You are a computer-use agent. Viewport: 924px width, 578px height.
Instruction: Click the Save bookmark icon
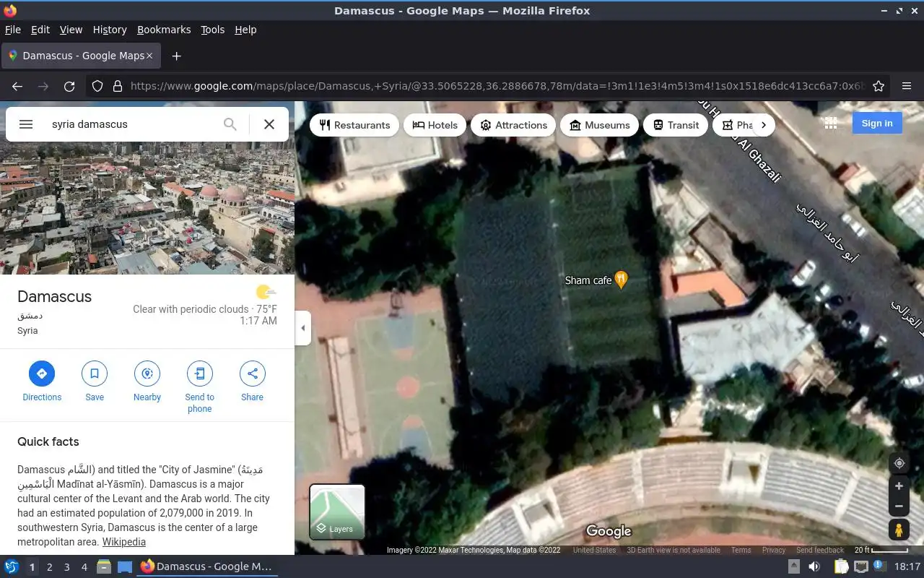click(x=95, y=374)
